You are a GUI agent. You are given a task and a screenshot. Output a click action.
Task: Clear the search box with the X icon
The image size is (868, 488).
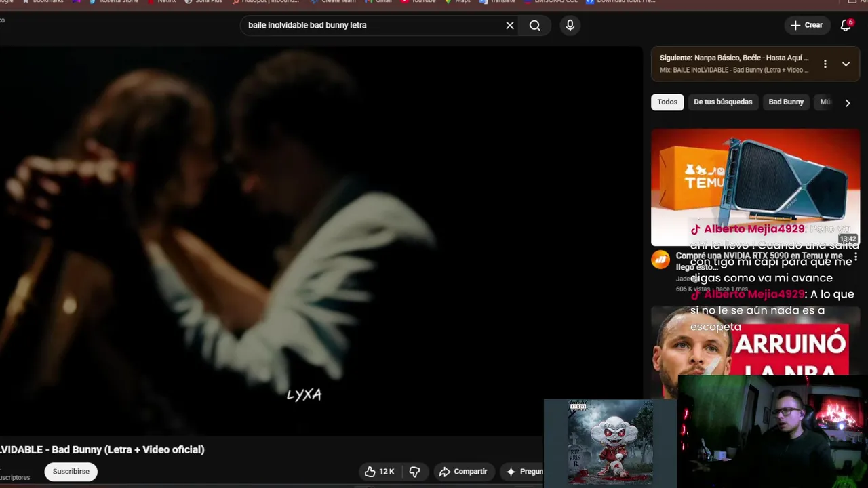[510, 26]
